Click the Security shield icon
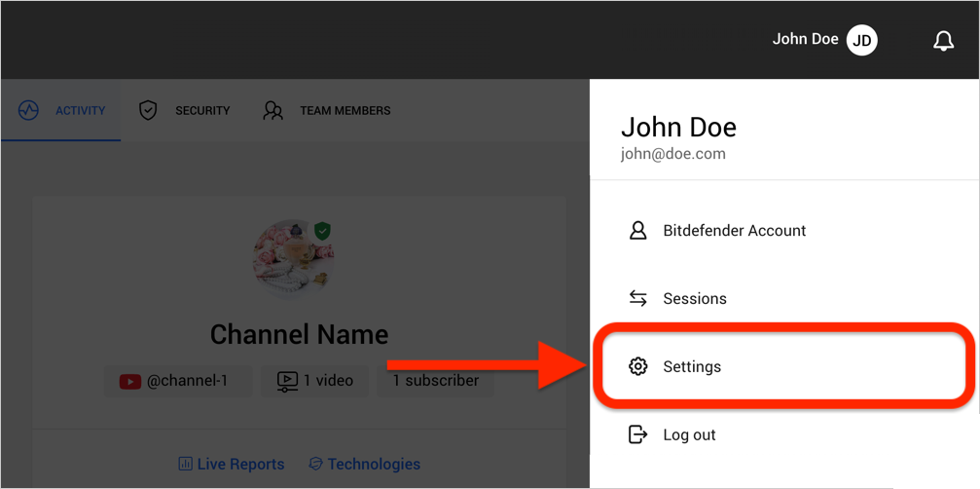 [148, 111]
